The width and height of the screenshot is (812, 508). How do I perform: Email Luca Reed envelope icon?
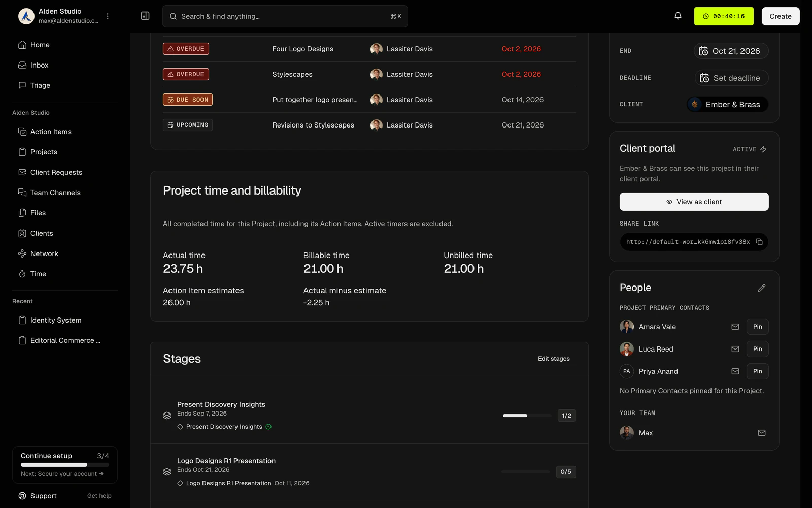pyautogui.click(x=735, y=349)
